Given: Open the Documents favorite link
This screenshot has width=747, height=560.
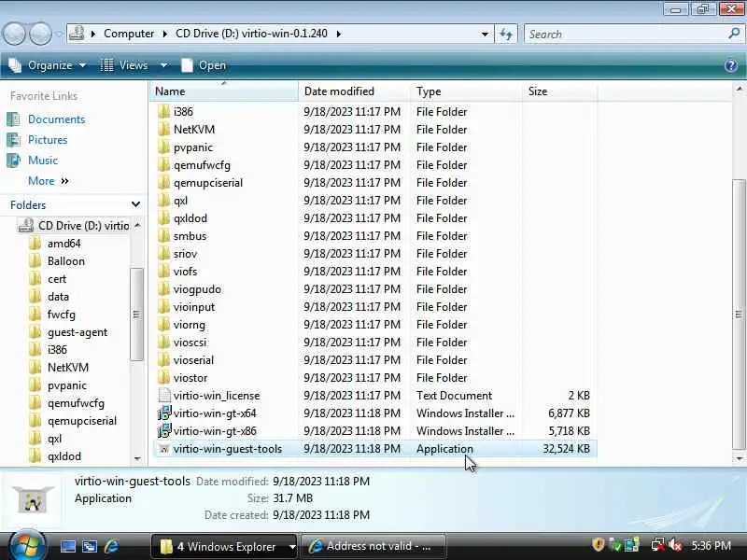Looking at the screenshot, I should pyautogui.click(x=57, y=119).
